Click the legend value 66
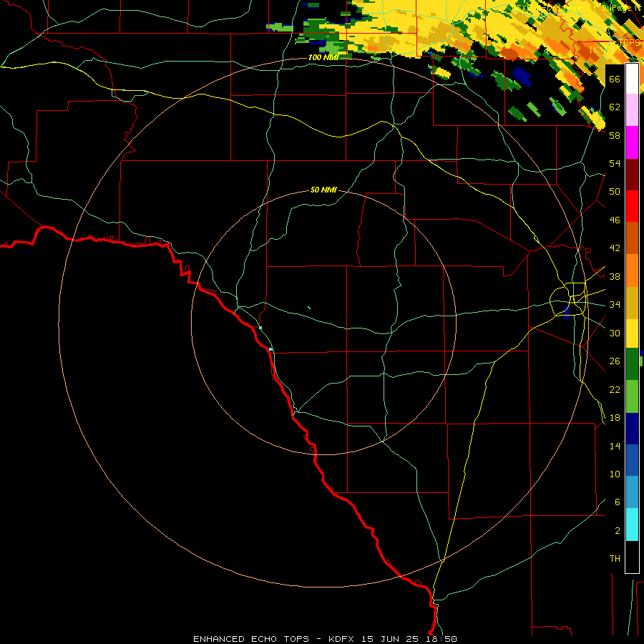644x644 pixels. [x=615, y=79]
